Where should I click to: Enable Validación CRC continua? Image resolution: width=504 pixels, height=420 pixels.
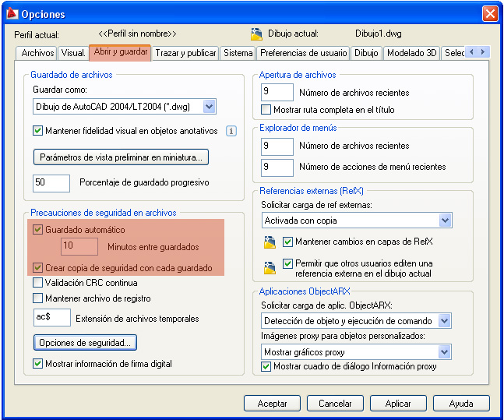coord(37,283)
